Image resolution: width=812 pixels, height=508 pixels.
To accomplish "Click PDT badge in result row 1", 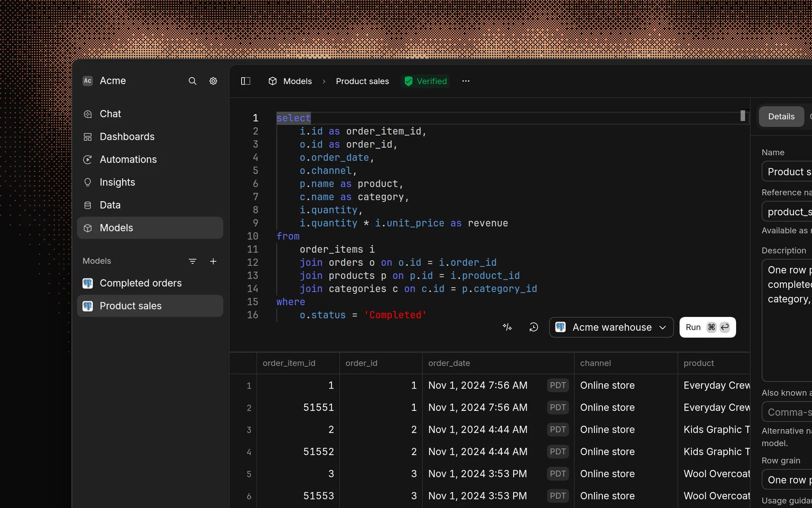I will [558, 386].
